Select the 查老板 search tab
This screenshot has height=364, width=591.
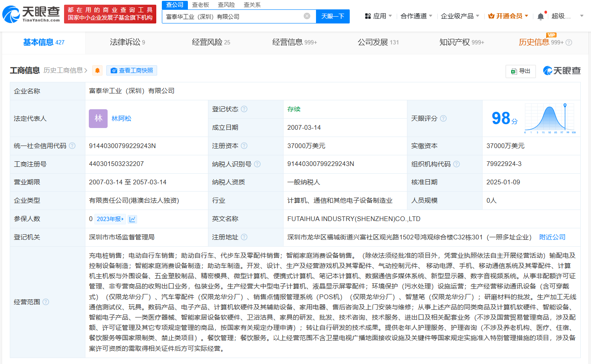tap(200, 5)
